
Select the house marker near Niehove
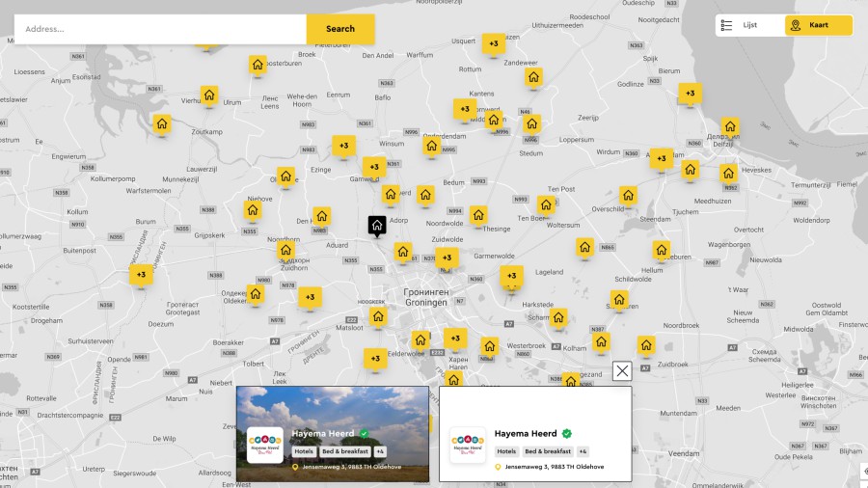pos(253,210)
